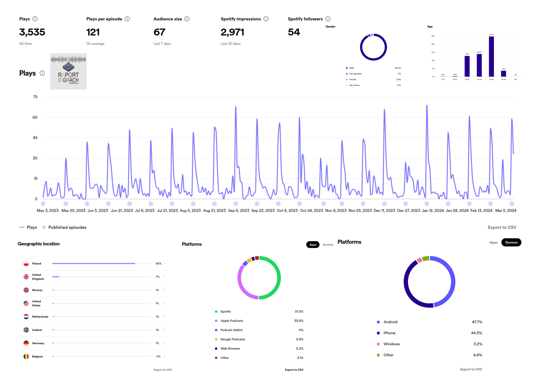Expand United Kingdom row chevron
The width and height of the screenshot is (538, 392).
click(x=164, y=277)
